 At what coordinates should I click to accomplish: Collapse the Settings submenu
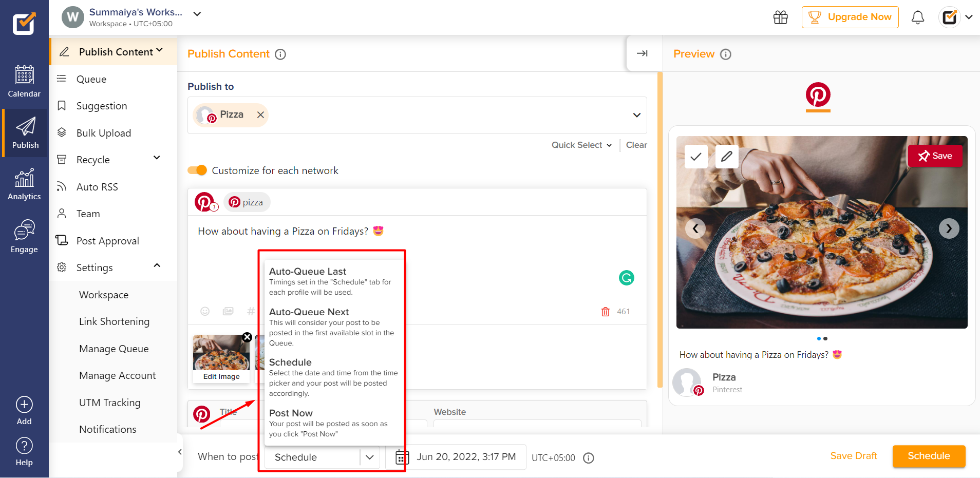(x=157, y=266)
